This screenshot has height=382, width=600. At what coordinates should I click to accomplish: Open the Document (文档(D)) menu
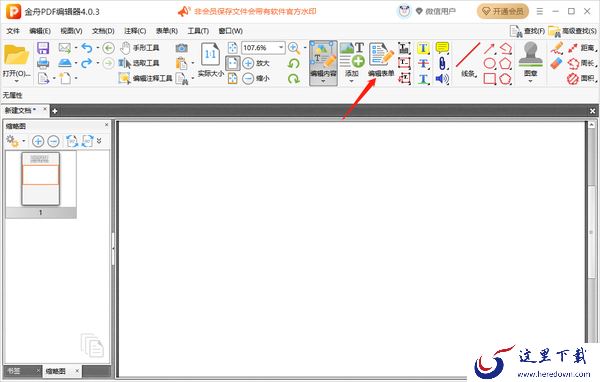[x=103, y=31]
